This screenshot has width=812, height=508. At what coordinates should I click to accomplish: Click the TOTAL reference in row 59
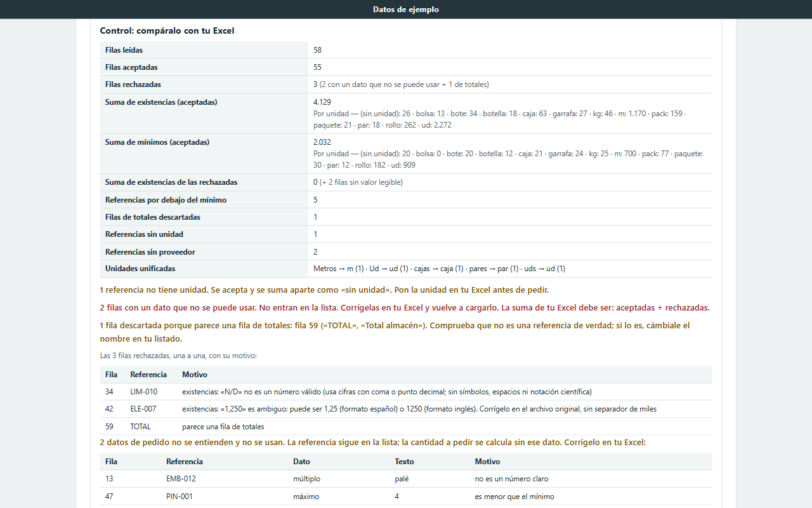(140, 427)
